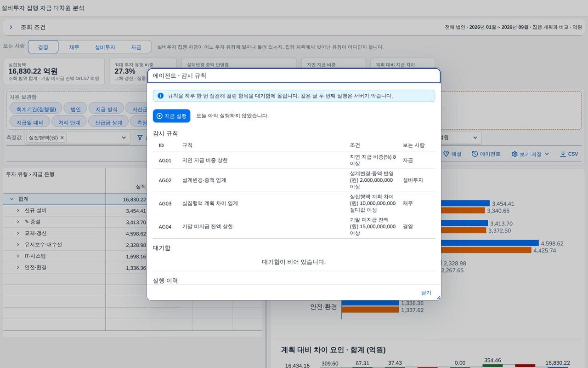
Task: Expand the 안전·환경 row
Action: [18, 268]
